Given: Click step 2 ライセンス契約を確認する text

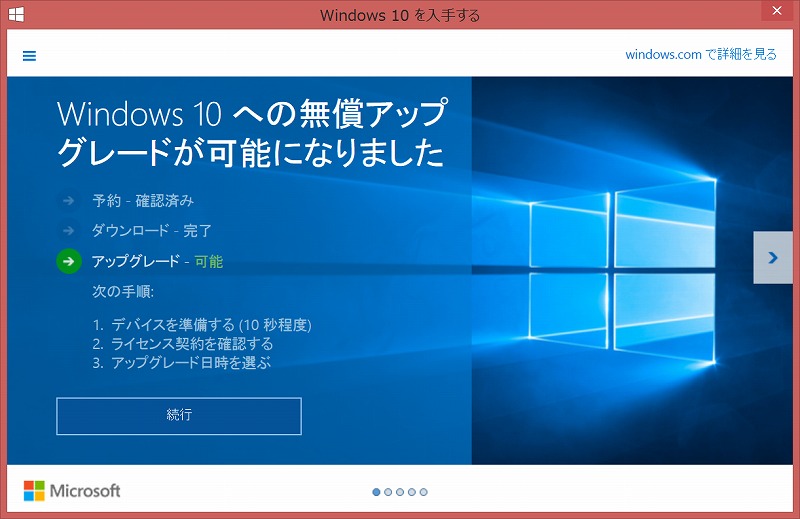Looking at the screenshot, I should pyautogui.click(x=183, y=344).
